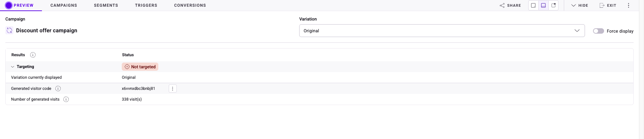This screenshot has width=644, height=139.
Task: Enable the Force display toggle
Action: pos(598,31)
